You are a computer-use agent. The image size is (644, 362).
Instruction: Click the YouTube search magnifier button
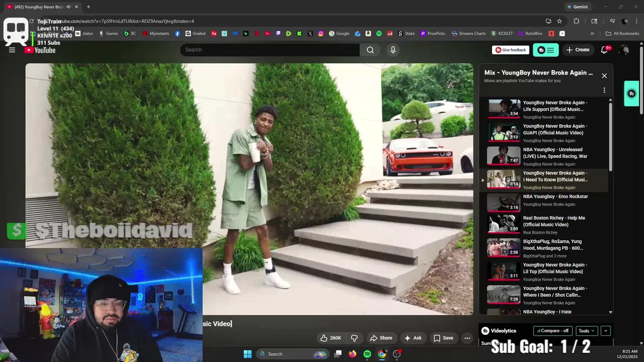click(x=370, y=50)
